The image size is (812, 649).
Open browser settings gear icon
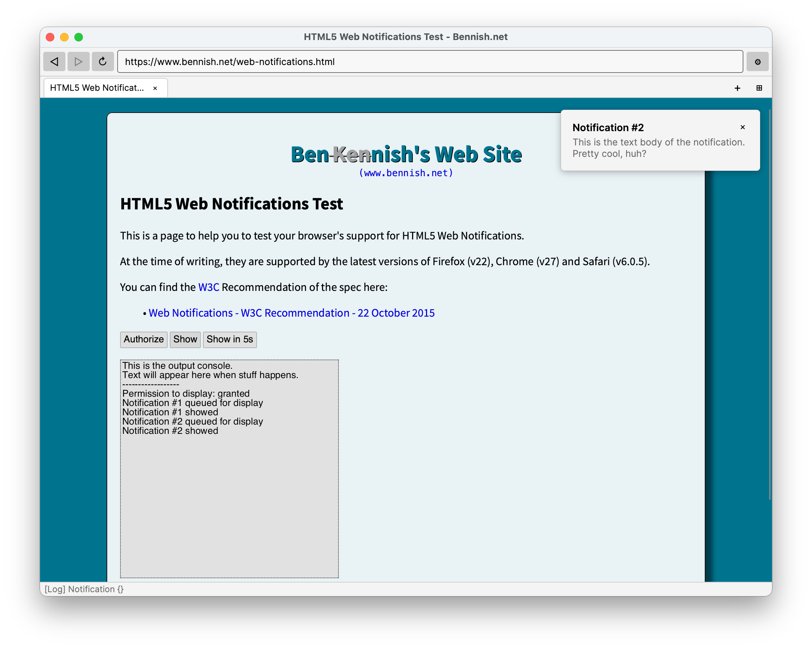click(757, 61)
